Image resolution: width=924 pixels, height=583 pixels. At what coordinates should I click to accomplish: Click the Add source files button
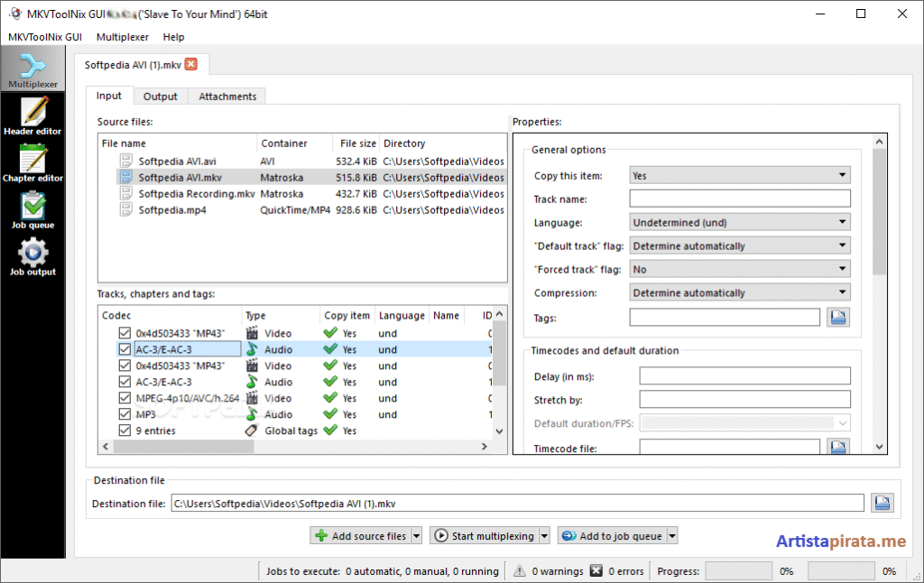[x=360, y=535]
